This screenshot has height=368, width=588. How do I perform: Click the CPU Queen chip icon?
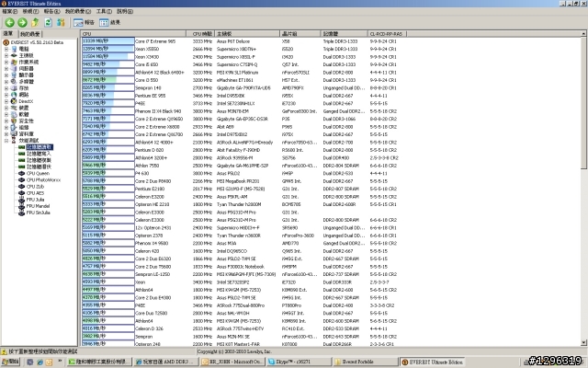[21, 174]
